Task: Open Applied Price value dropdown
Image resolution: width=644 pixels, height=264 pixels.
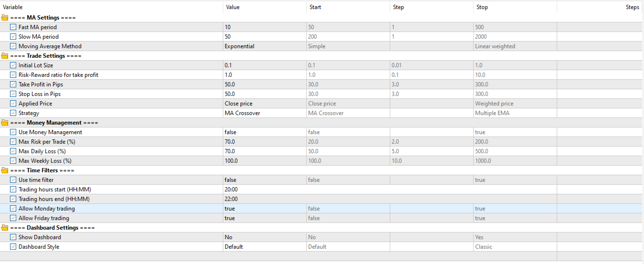Action: click(264, 104)
